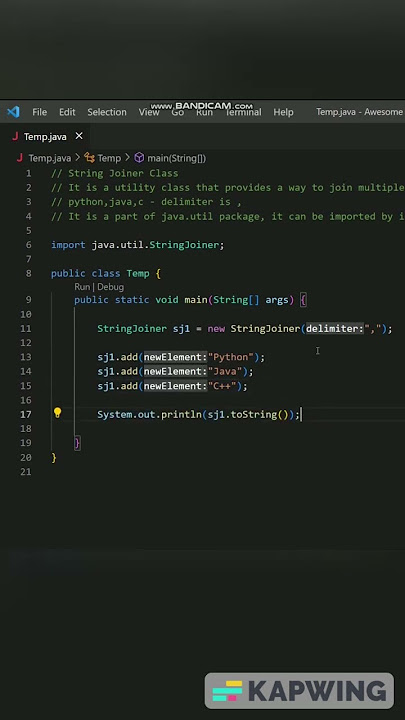Screen dimensions: 405x720
Task: Open the Selection menu
Action: click(x=107, y=112)
